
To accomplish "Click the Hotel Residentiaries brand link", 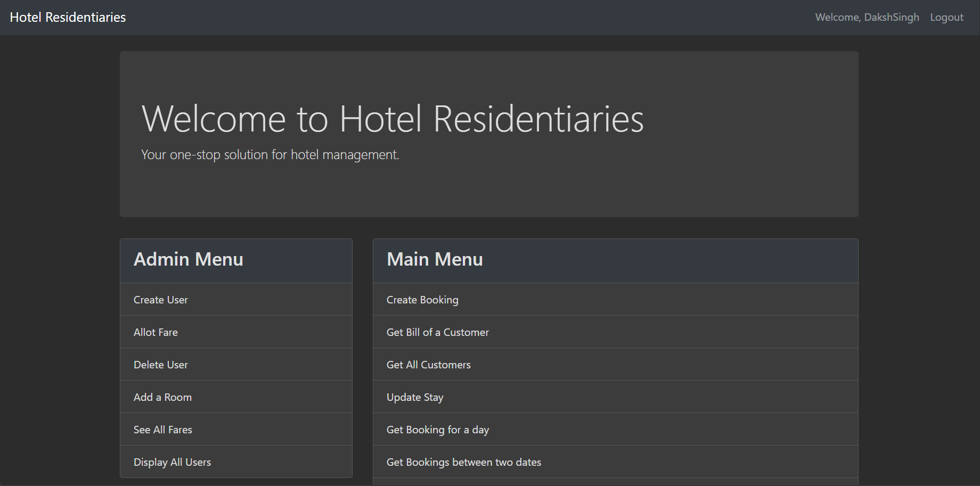I will (x=68, y=17).
